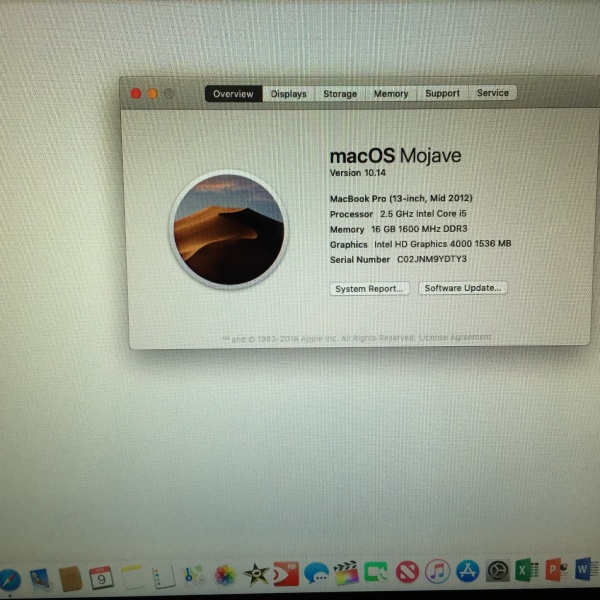
Task: Open the iMovie star icon in the Dock
Action: tap(255, 575)
